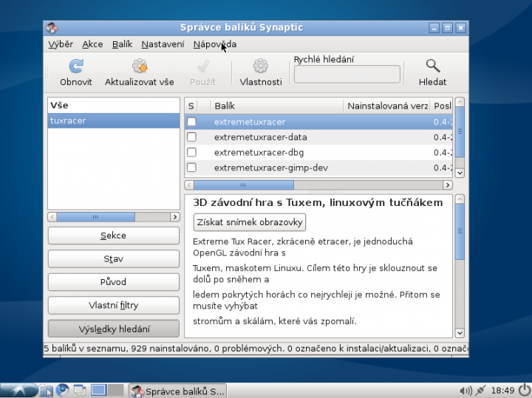Click package list scroll up arrow
The image size is (532, 398).
tap(460, 102)
